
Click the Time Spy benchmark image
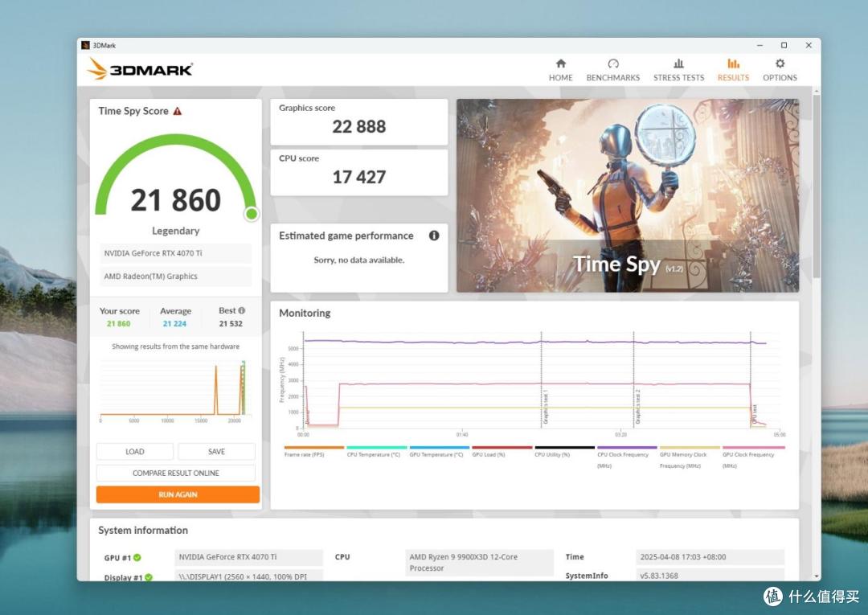[x=627, y=195]
